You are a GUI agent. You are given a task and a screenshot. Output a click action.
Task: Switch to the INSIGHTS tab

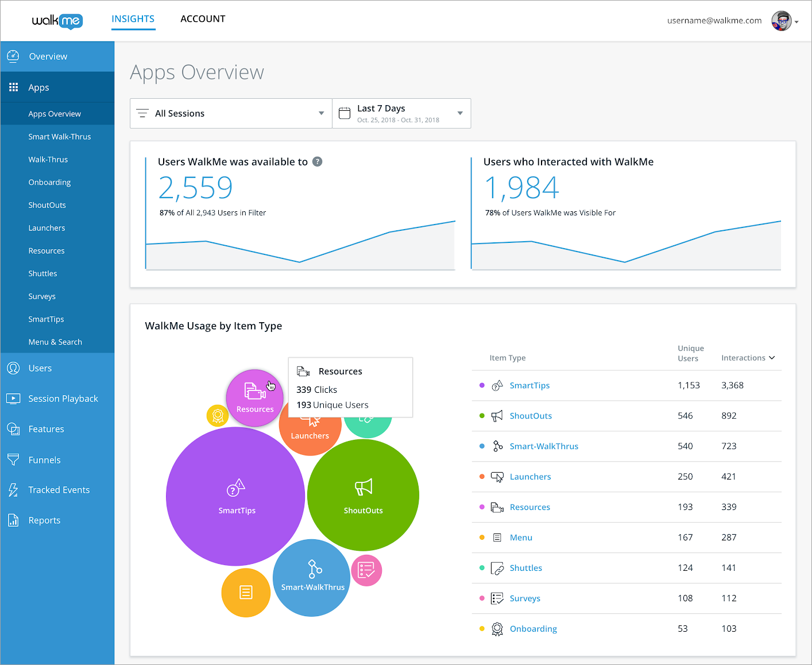coord(133,19)
